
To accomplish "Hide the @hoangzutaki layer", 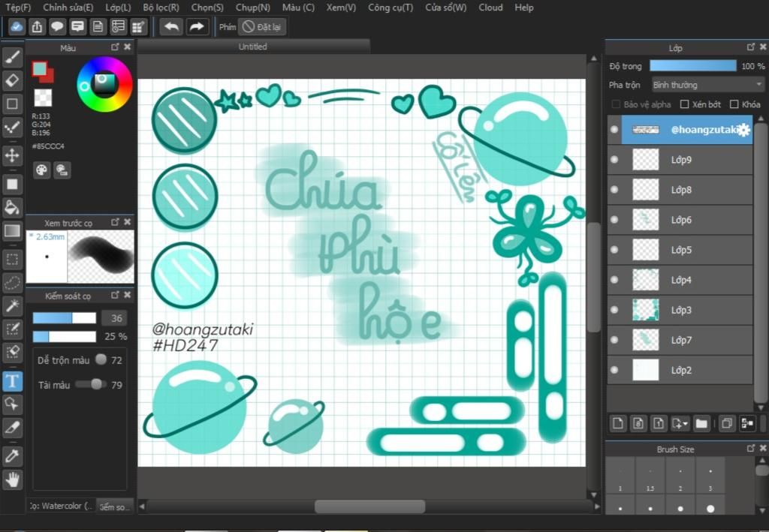I will [x=614, y=129].
